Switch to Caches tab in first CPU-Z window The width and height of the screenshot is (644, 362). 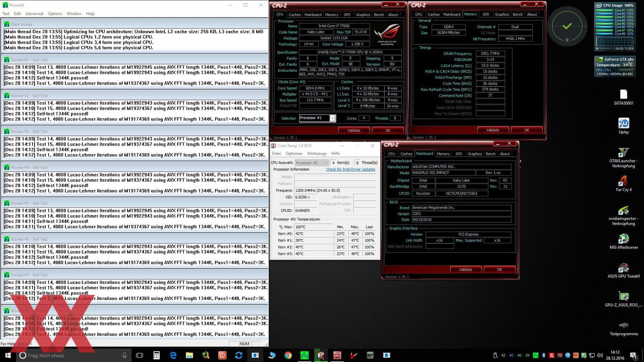tap(295, 15)
